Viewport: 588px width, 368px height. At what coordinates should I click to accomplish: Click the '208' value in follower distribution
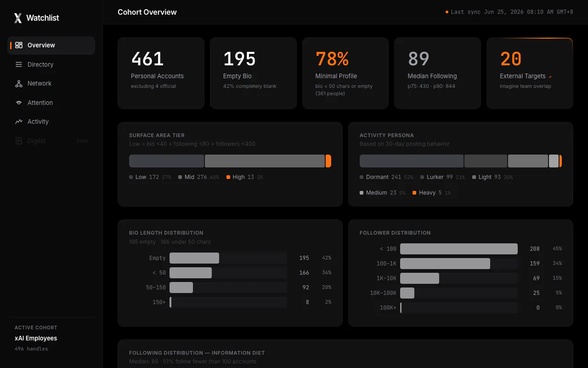pos(535,249)
